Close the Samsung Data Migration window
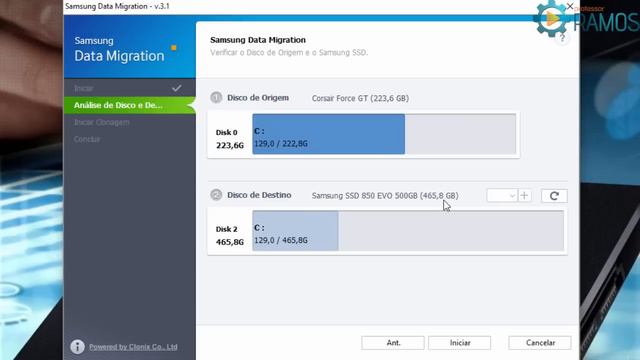Screen dimensions: 640x360 pyautogui.click(x=570, y=6)
